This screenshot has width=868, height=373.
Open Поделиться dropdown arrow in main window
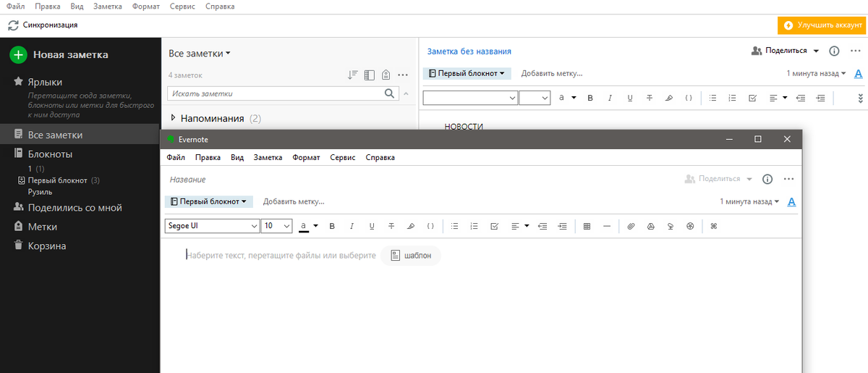[816, 51]
